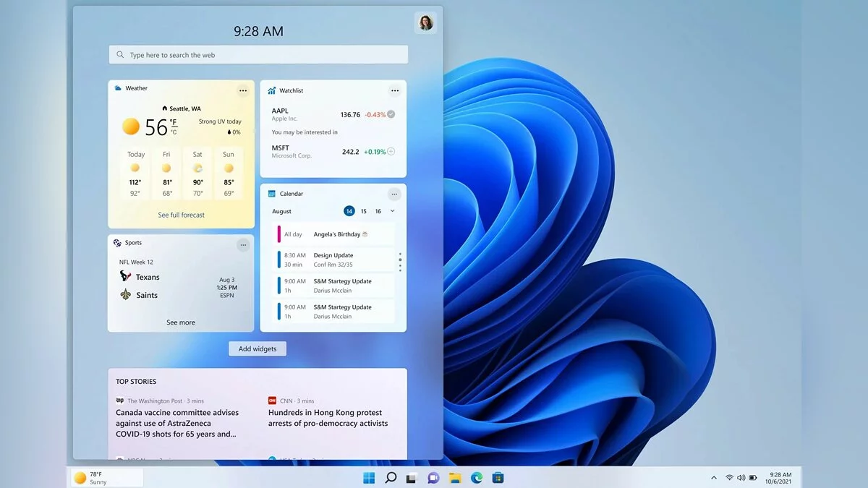Open taskbar Search magnifier icon
Screen dimensions: 868x488
pos(391,478)
